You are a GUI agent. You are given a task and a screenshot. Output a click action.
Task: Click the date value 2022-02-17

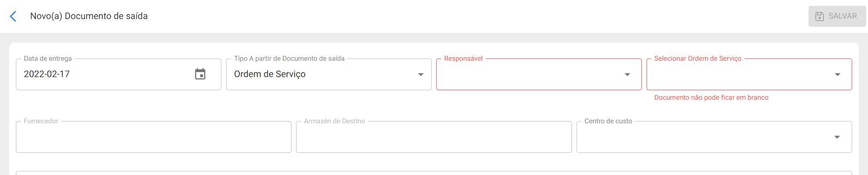click(47, 74)
